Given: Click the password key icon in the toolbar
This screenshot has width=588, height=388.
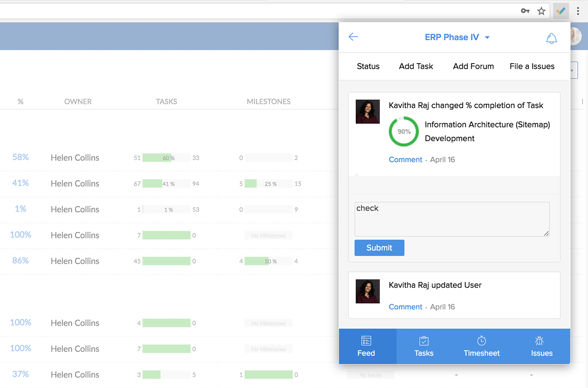Looking at the screenshot, I should click(x=524, y=11).
